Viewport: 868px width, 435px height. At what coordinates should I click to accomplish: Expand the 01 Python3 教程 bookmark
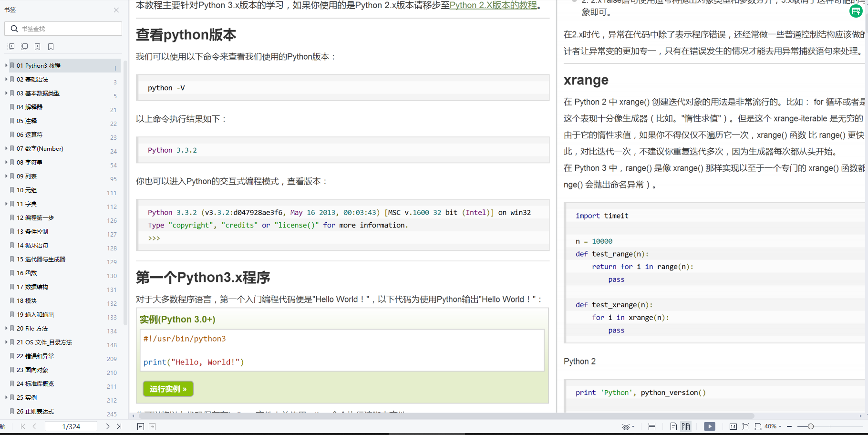pyautogui.click(x=6, y=65)
